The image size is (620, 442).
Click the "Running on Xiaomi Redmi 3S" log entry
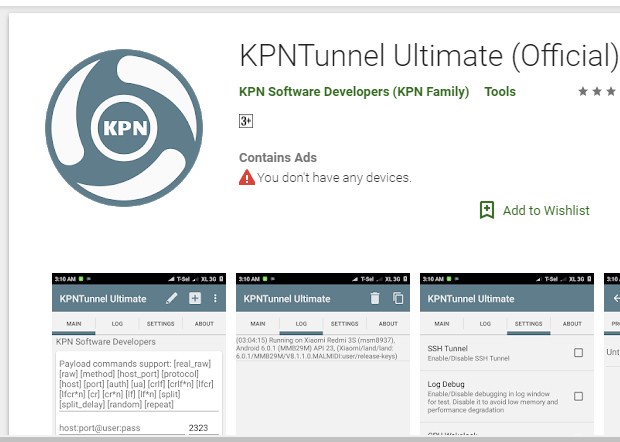pos(317,348)
